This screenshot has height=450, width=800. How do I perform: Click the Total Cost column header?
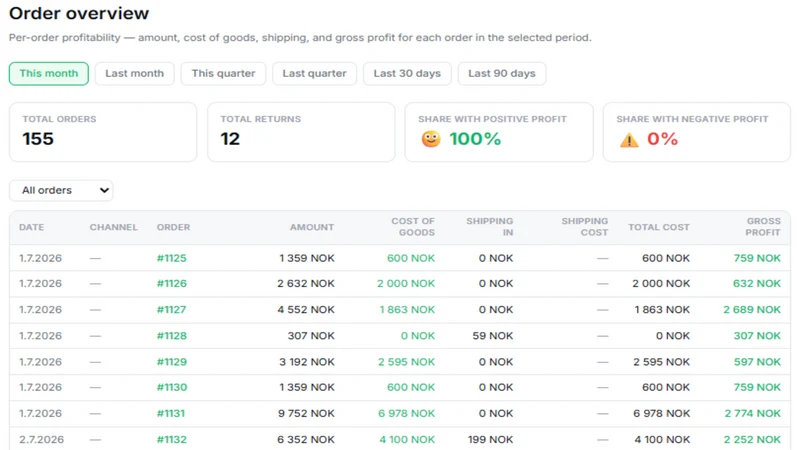coord(659,227)
